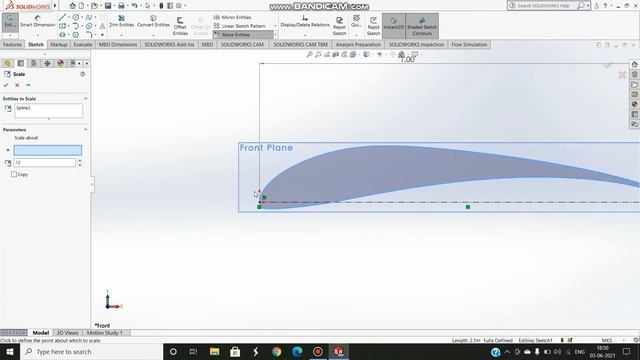The width and height of the screenshot is (640, 360).
Task: Open the DimXpertManager tab
Action: point(47,63)
